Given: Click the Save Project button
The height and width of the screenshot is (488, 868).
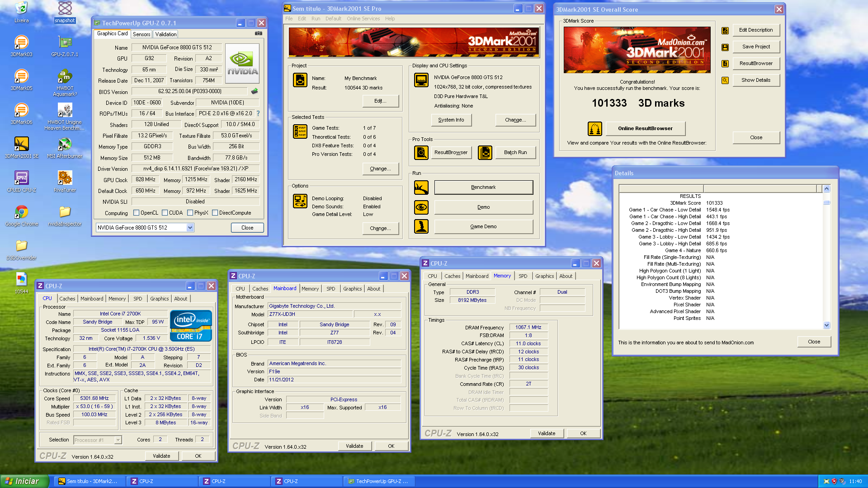Looking at the screenshot, I should pyautogui.click(x=756, y=47).
